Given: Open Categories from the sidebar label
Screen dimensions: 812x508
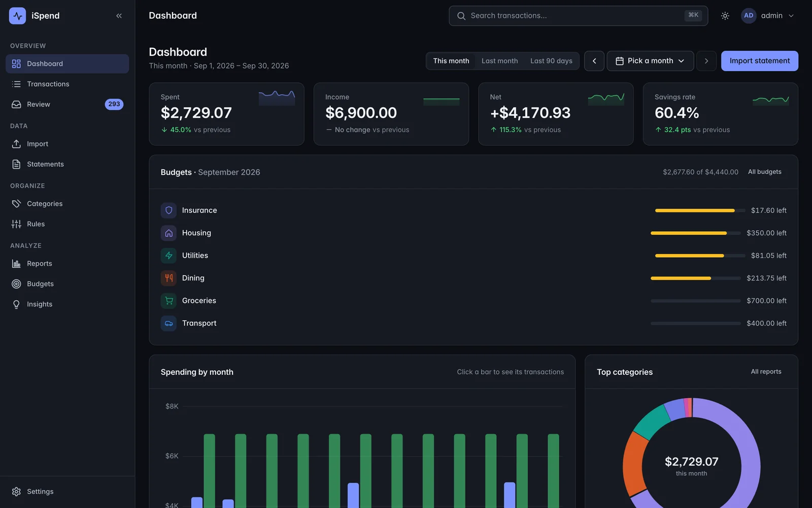Looking at the screenshot, I should (45, 204).
